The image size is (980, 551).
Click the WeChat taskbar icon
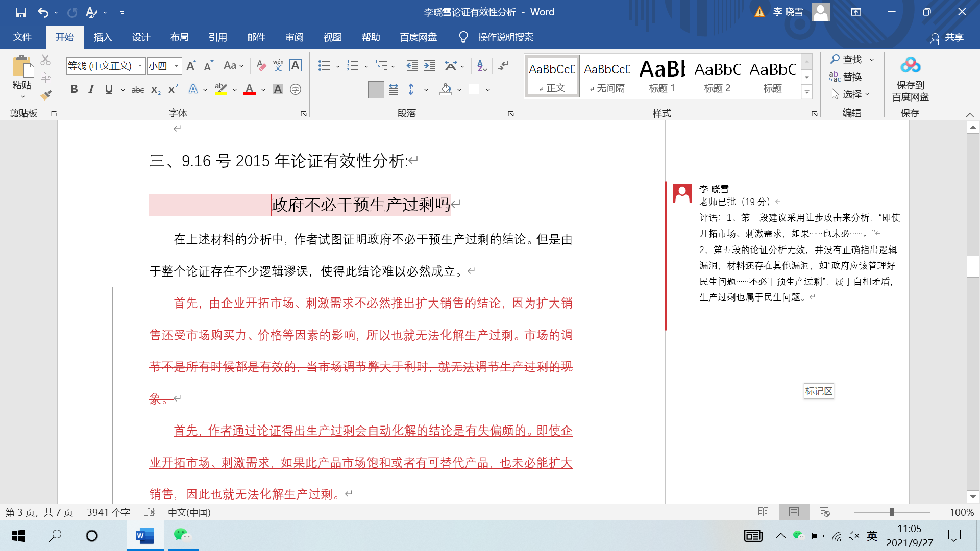coord(182,536)
